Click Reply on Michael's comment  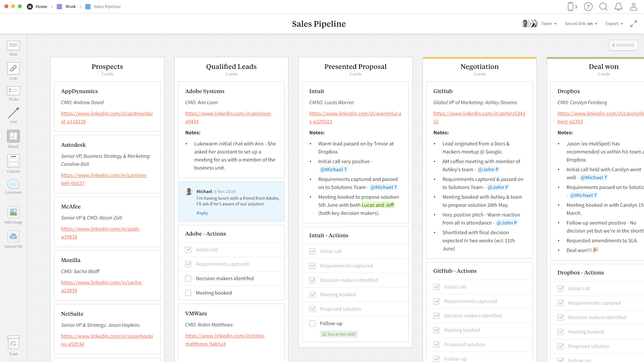pyautogui.click(x=202, y=213)
